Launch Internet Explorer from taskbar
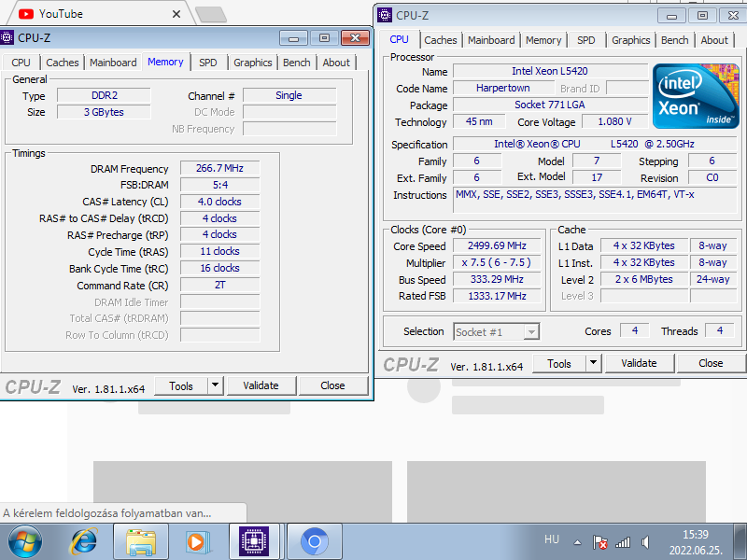This screenshot has height=560, width=747. pos(84,542)
